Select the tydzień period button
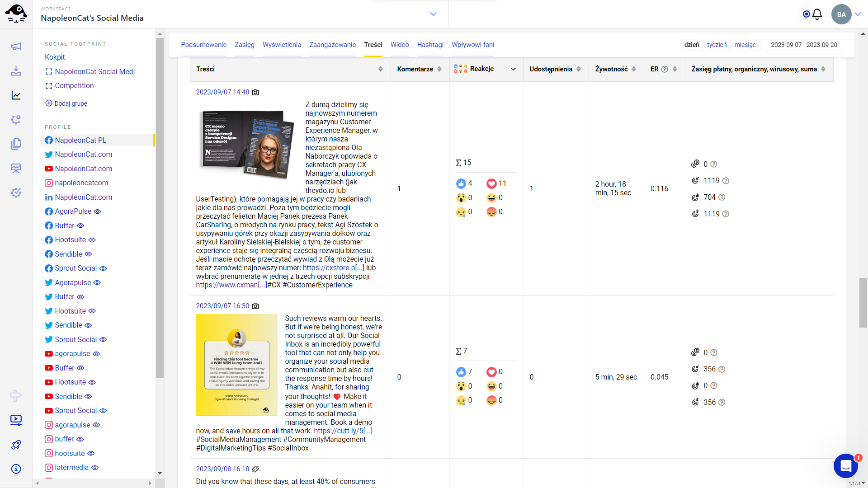The width and height of the screenshot is (868, 488). (717, 45)
